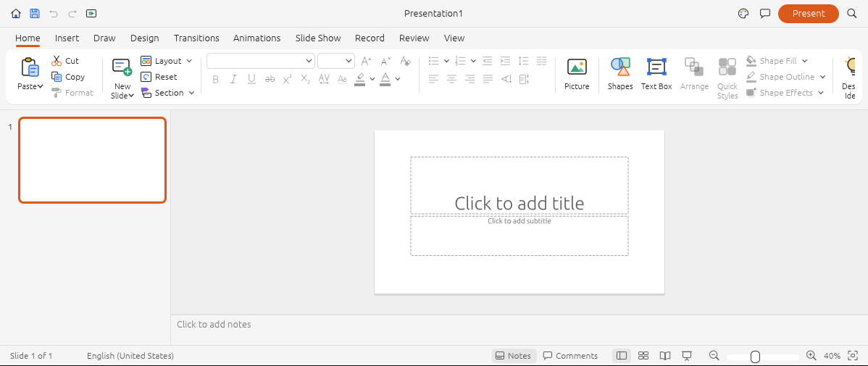
Task: Toggle italic formatting
Action: point(233,79)
